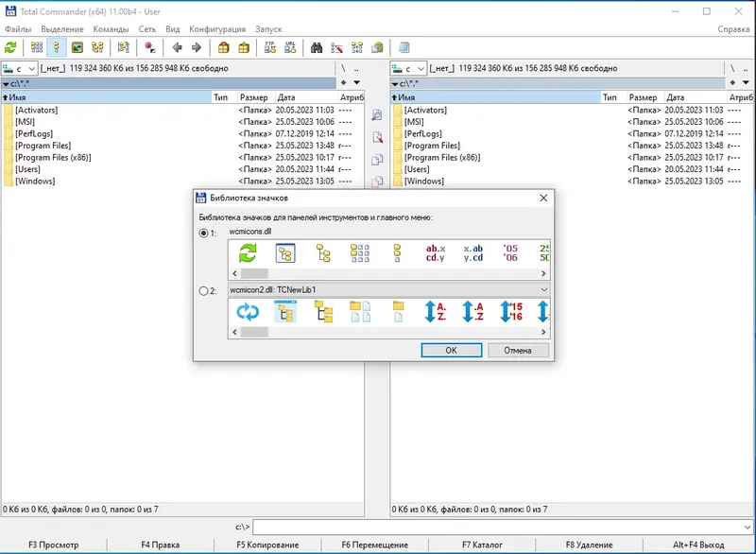Open FTP connect toolbar icon
Screen dimensions: 756x554
point(270,47)
